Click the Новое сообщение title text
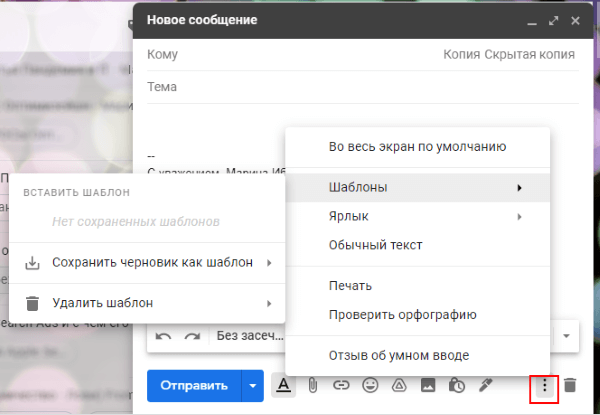600x415 pixels. pyautogui.click(x=202, y=20)
